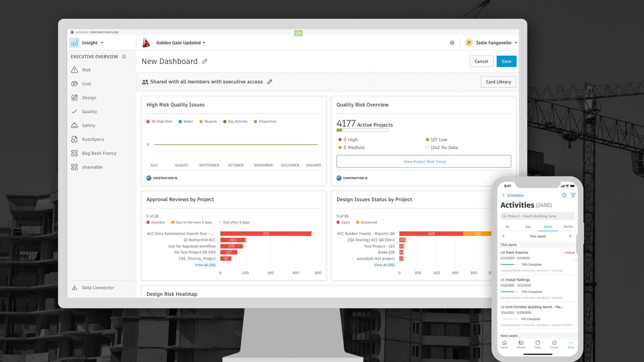Select the Cost menu item
The width and height of the screenshot is (644, 362).
86,84
